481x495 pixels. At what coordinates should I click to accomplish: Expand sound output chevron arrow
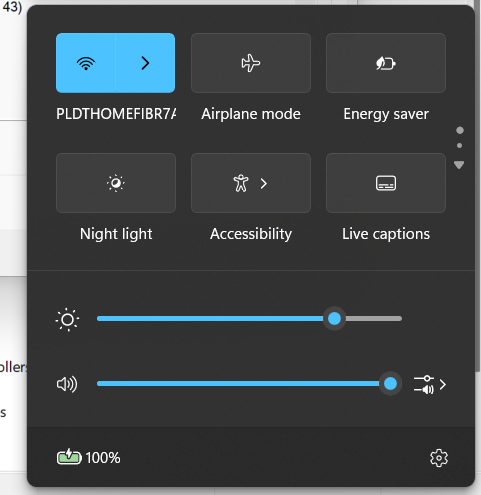[442, 385]
